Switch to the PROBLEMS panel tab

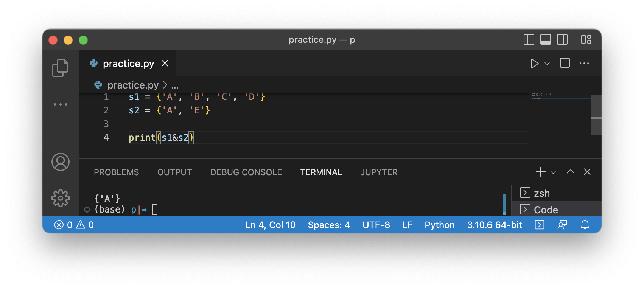click(116, 172)
